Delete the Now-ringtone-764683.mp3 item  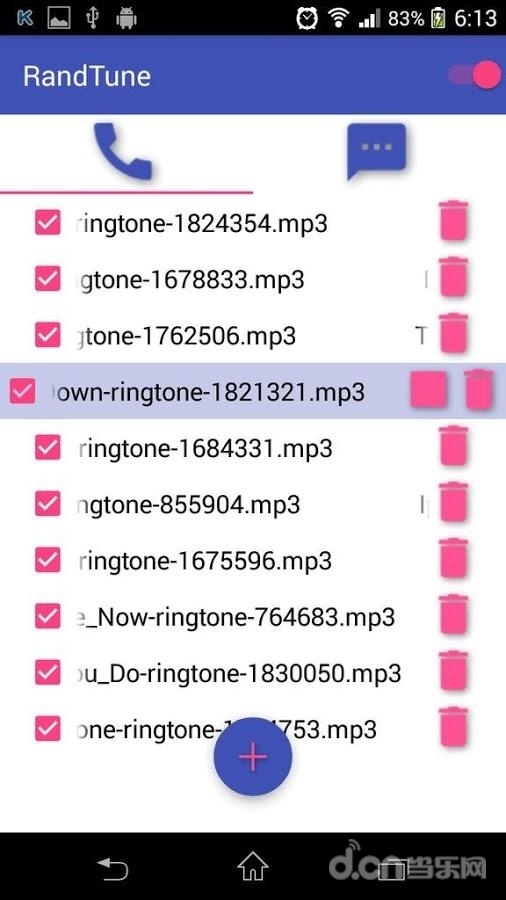pyautogui.click(x=454, y=615)
